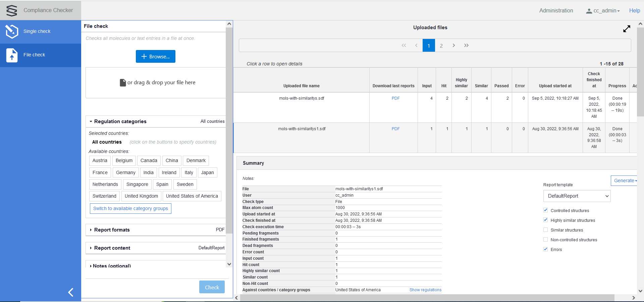Download PDF report for mols-with-similaritys.sdf
This screenshot has width=644, height=302.
coord(395,98)
